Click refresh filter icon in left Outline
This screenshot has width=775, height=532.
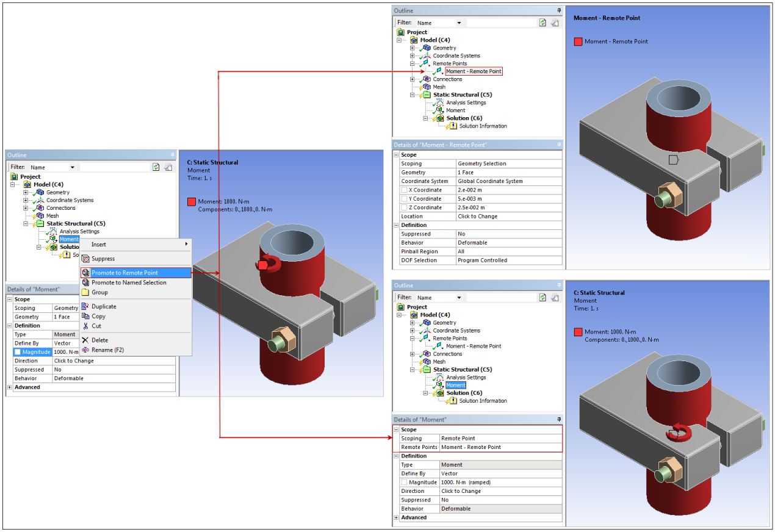point(156,167)
